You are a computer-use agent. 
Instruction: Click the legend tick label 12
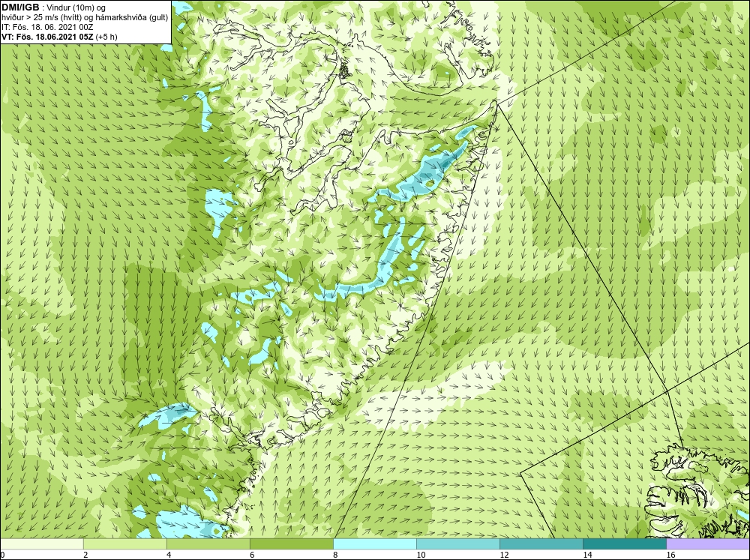(504, 555)
